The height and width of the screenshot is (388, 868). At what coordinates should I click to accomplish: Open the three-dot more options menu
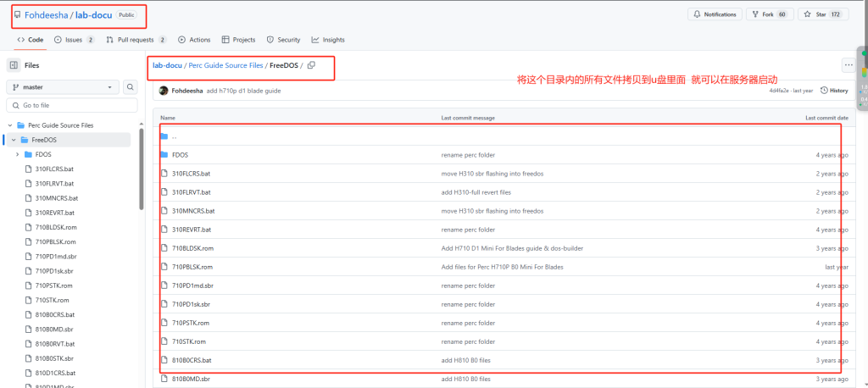point(848,65)
